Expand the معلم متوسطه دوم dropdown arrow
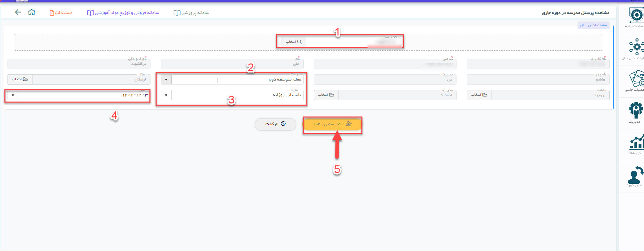 [x=166, y=79]
